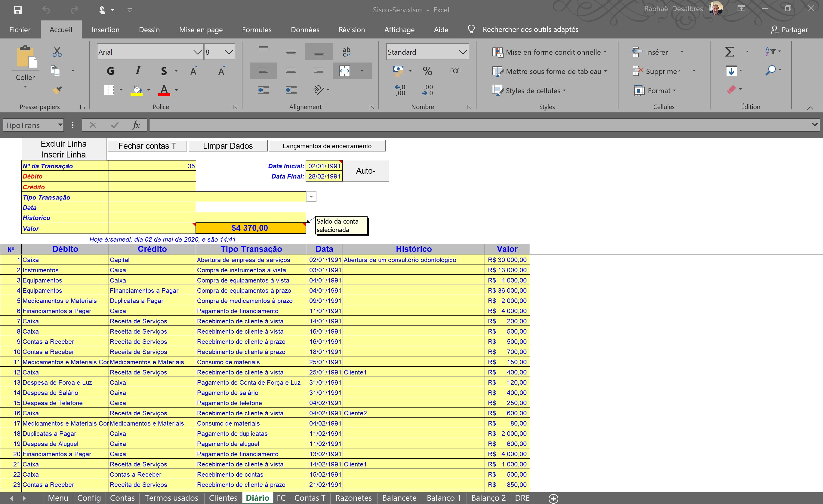Toggle bottom vertical alignment
This screenshot has height=504, width=823.
tap(319, 51)
